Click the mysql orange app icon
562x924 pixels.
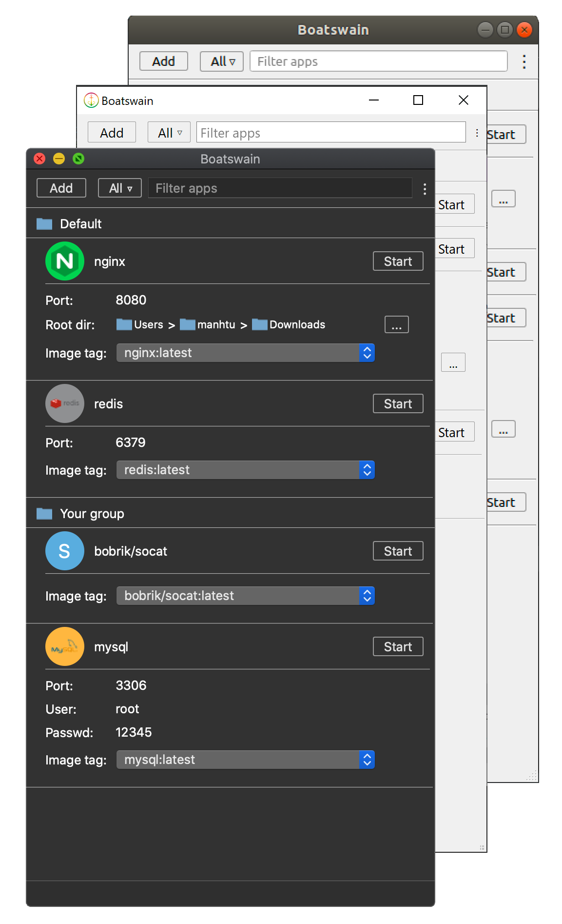point(65,646)
